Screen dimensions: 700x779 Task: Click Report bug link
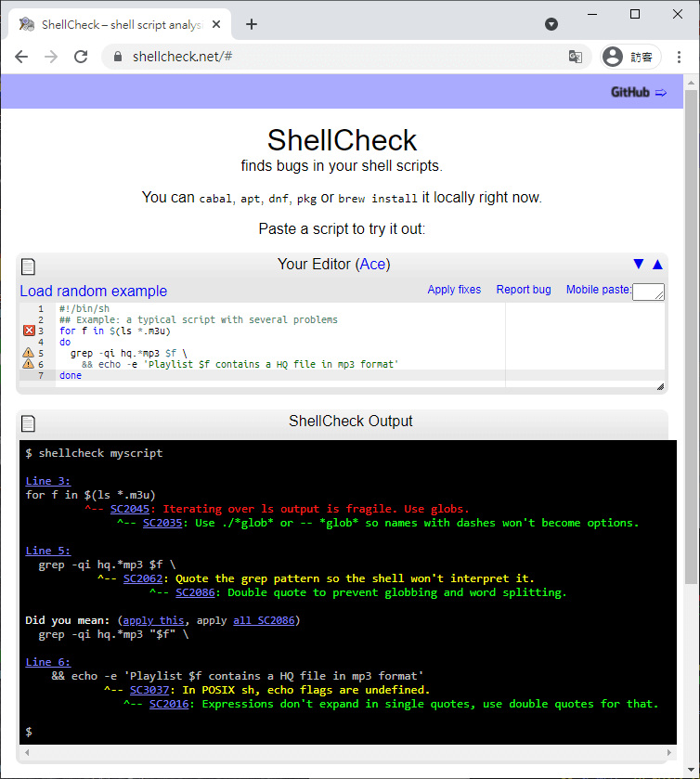point(524,290)
